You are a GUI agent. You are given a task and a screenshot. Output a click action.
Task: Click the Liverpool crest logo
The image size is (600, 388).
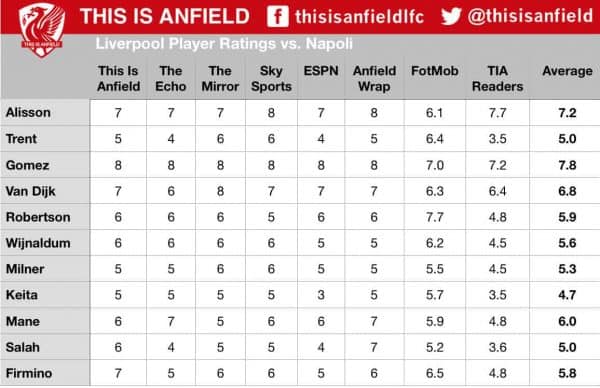tap(42, 29)
